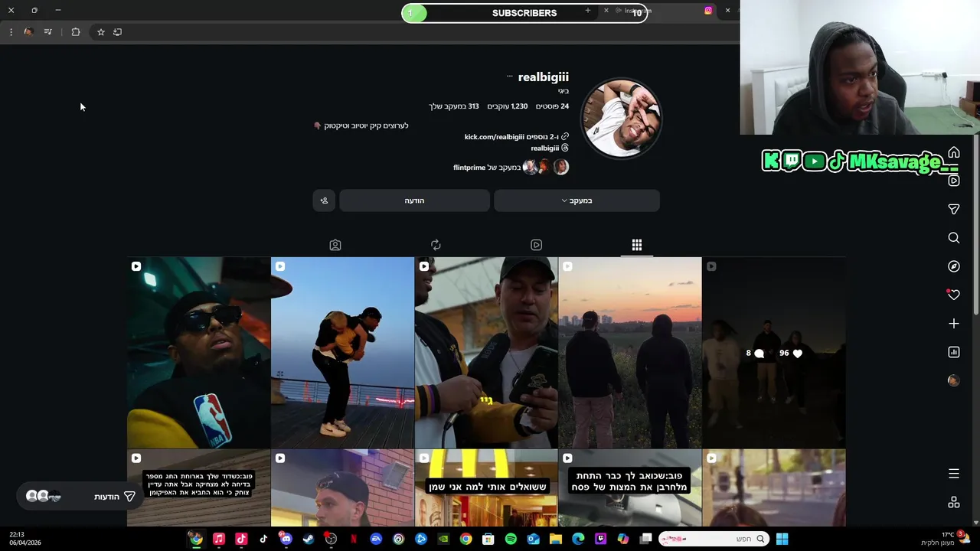Image resolution: width=980 pixels, height=551 pixels.
Task: Expand the במעקב following dropdown button
Action: 577,201
